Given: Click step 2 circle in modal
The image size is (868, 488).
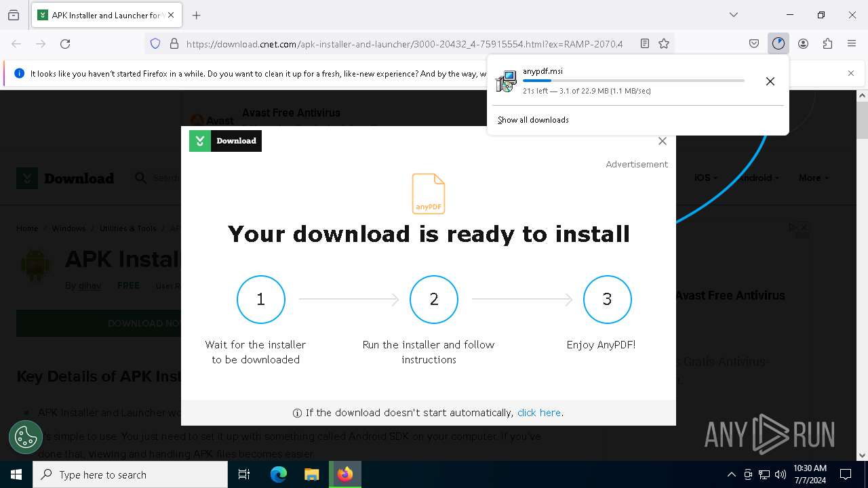Looking at the screenshot, I should click(x=434, y=300).
